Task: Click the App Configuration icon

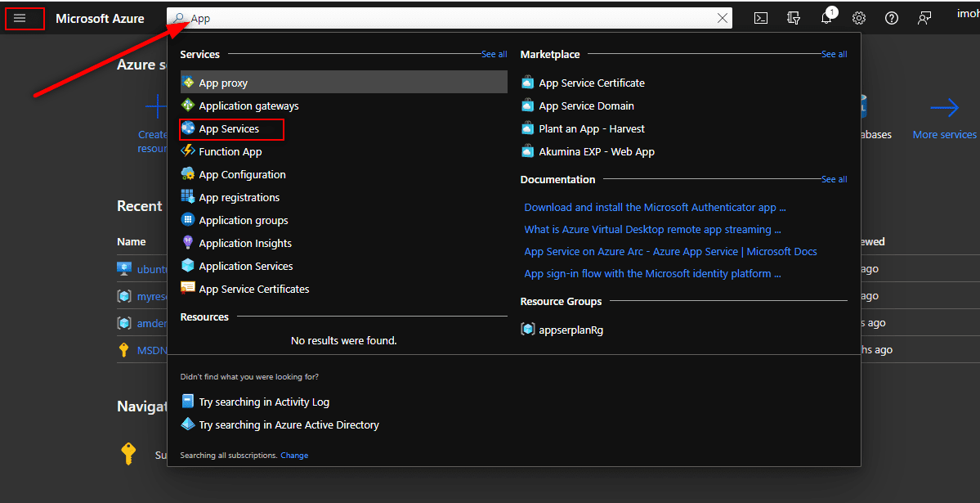Action: [187, 174]
